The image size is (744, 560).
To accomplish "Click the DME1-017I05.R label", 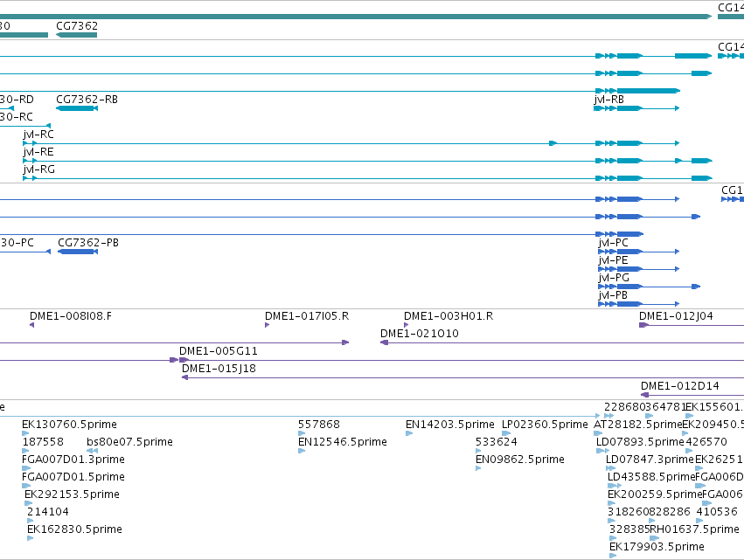I will coord(307,315).
